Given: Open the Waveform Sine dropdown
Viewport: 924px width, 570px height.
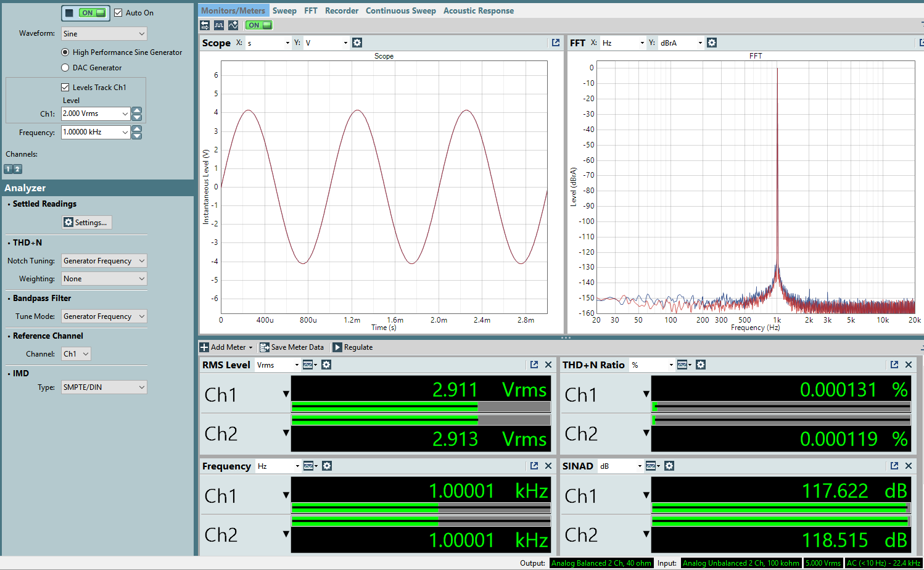Looking at the screenshot, I should point(104,34).
